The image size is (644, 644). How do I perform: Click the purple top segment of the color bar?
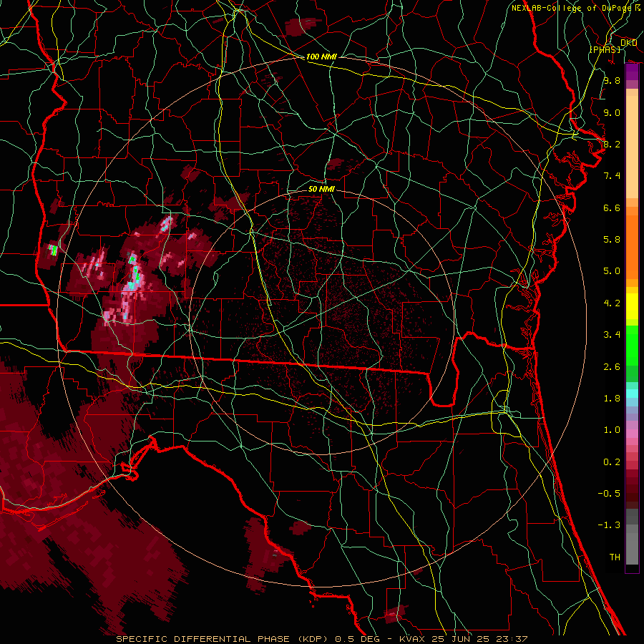click(x=632, y=72)
